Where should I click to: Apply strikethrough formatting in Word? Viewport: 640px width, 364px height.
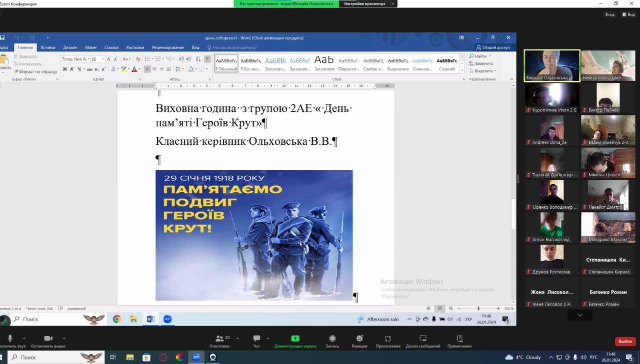(90, 69)
